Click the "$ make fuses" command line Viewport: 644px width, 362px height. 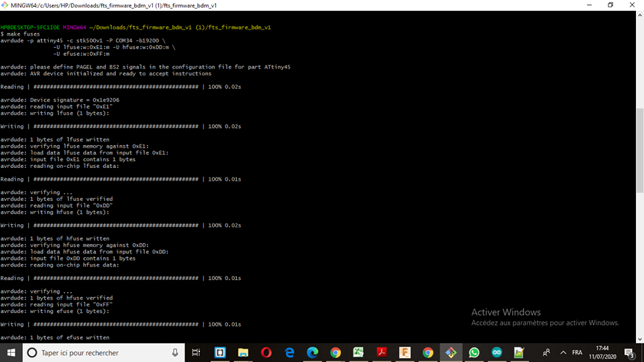point(20,34)
